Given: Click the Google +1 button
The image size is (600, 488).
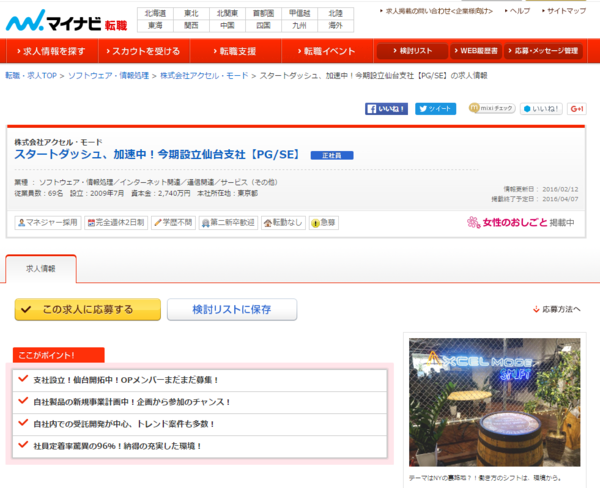Looking at the screenshot, I should click(577, 109).
